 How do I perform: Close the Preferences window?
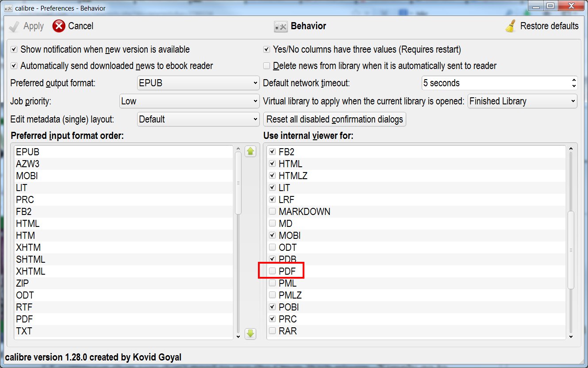point(570,6)
